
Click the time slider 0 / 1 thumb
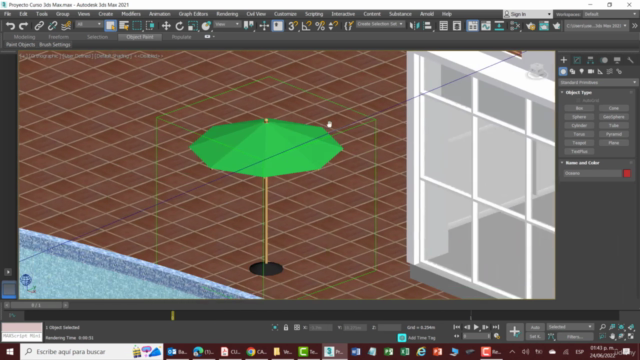36,305
